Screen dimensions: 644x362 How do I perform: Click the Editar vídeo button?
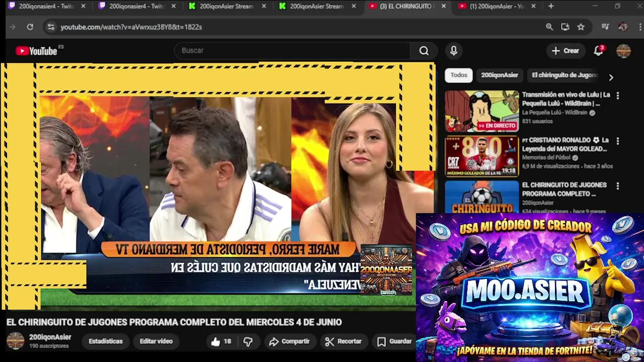[x=156, y=341]
